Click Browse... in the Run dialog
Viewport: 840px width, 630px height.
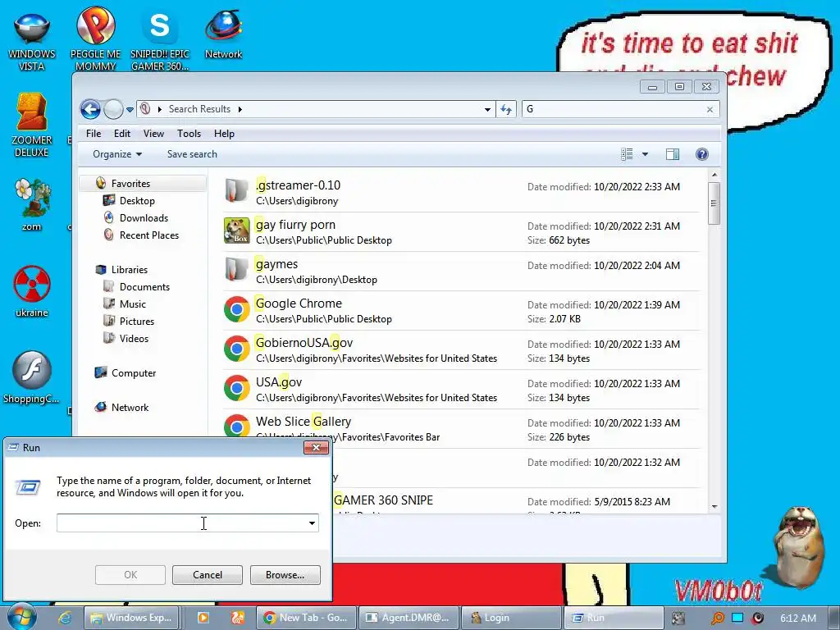pyautogui.click(x=285, y=575)
